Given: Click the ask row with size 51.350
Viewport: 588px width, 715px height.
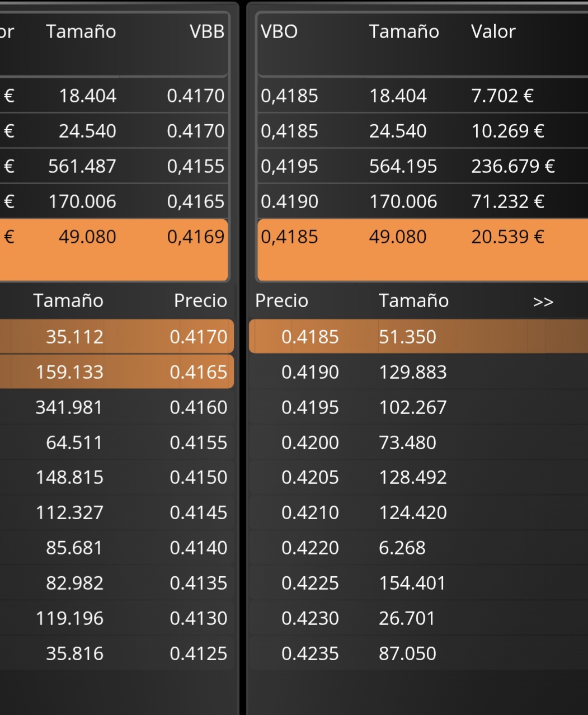Looking at the screenshot, I should pyautogui.click(x=417, y=337).
